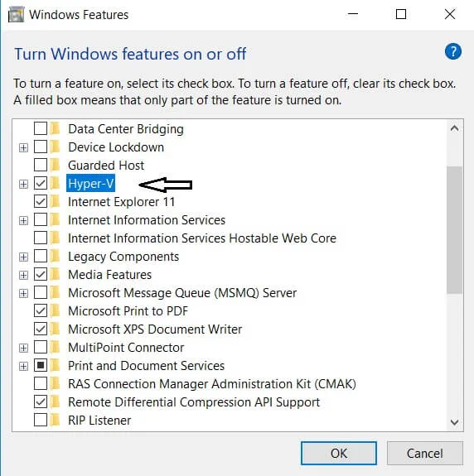Toggle the Print and Document Services checkbox
474x476 pixels.
click(41, 365)
